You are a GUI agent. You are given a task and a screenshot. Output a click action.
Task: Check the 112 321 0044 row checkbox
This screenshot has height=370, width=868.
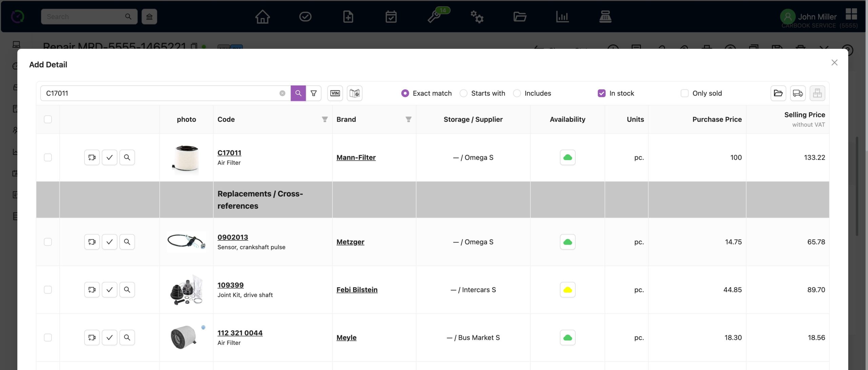click(x=48, y=337)
